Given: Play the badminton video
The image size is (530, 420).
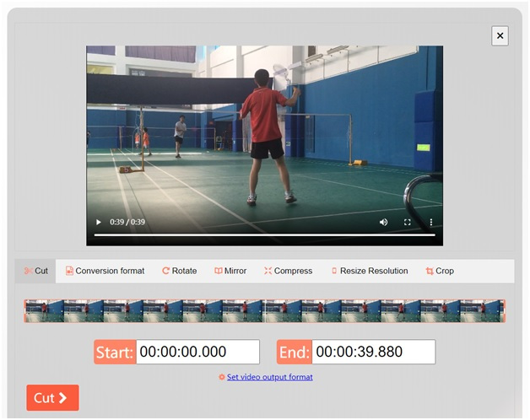Looking at the screenshot, I should [x=99, y=222].
